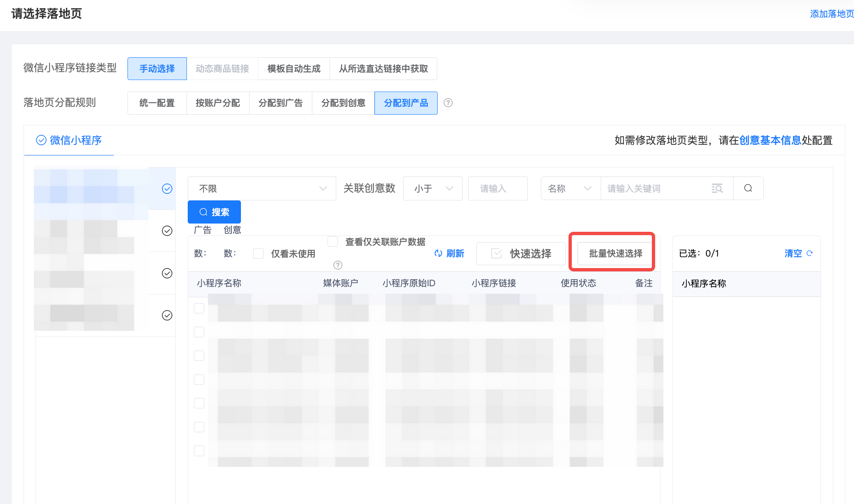Image resolution: width=854 pixels, height=504 pixels.
Task: Switch to 统一配置 allocation rule
Action: 157,103
